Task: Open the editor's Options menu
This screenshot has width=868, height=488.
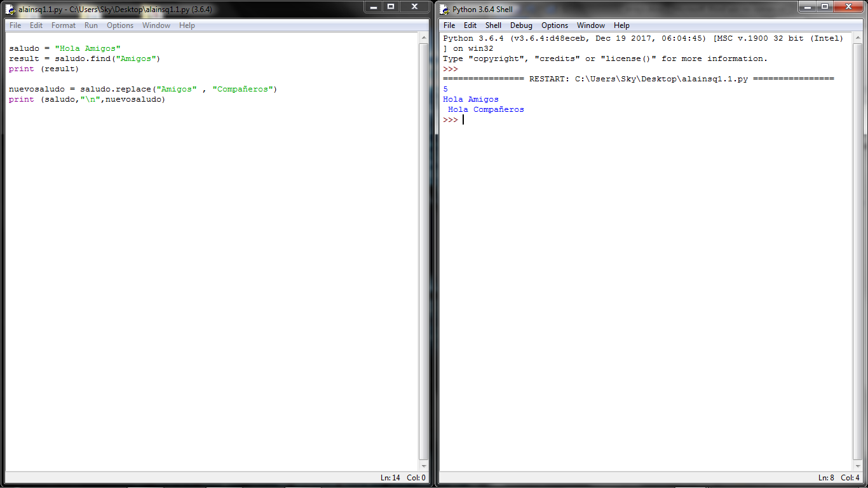Action: (120, 25)
